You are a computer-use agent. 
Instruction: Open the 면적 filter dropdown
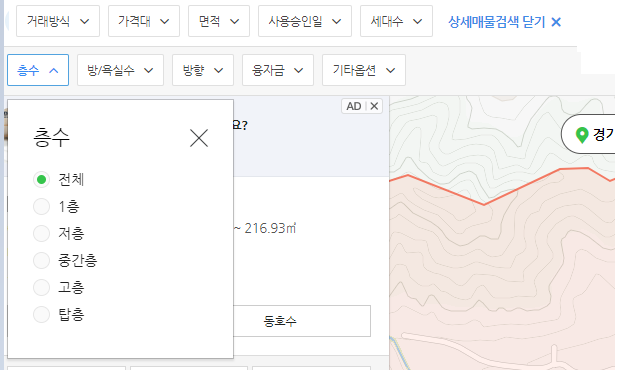219,21
